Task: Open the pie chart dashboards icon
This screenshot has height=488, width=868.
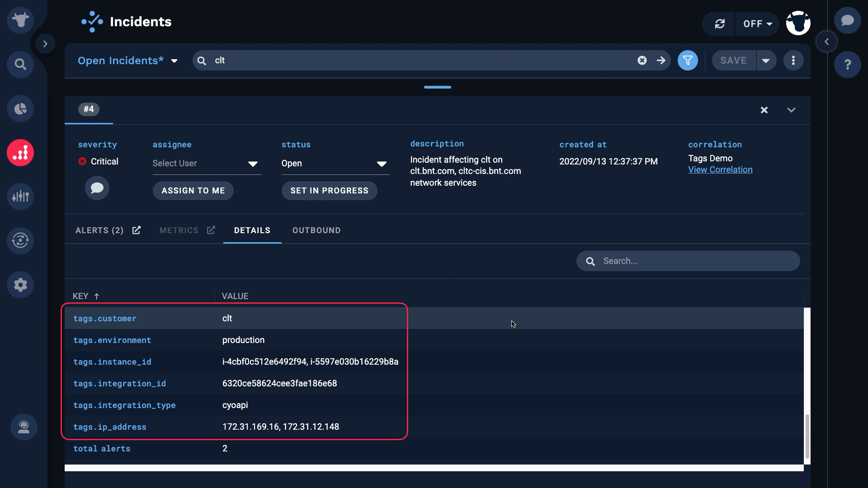Action: point(20,108)
